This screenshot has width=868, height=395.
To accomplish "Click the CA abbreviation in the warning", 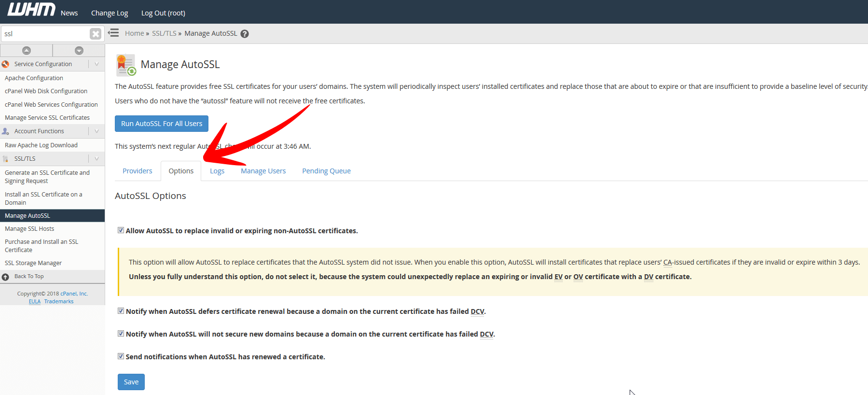I will (x=668, y=262).
